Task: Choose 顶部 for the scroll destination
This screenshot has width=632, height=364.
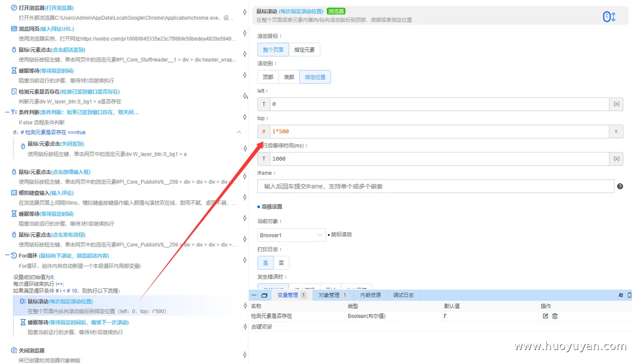Action: (x=268, y=77)
